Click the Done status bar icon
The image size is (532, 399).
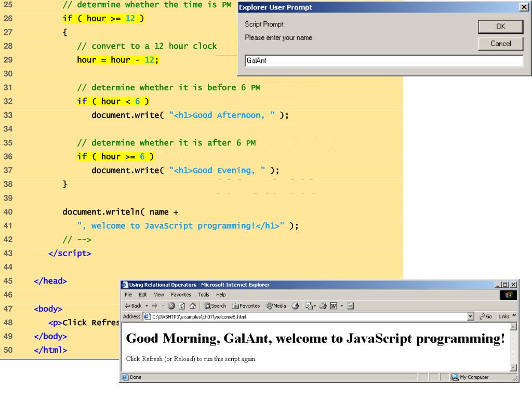(125, 377)
